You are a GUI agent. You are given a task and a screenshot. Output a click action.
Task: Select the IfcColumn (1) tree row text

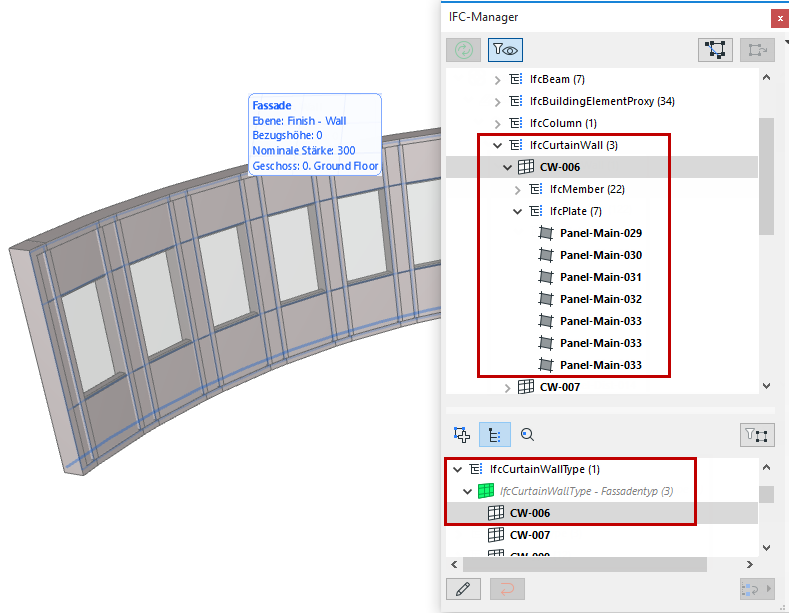[563, 123]
